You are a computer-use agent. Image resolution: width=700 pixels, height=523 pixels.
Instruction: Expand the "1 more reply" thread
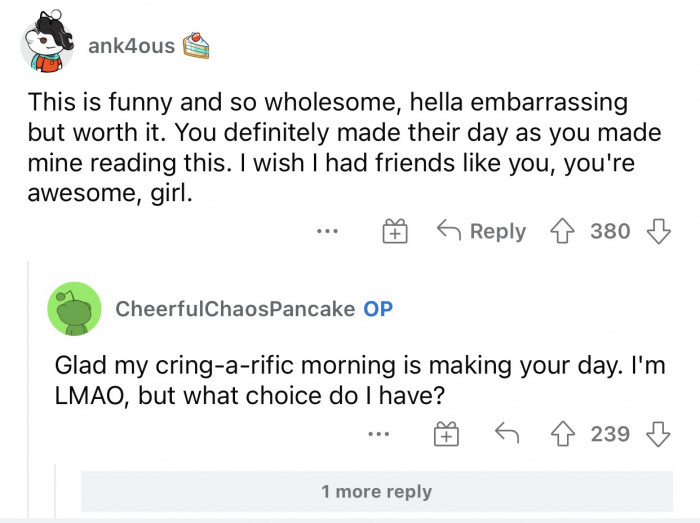[x=376, y=491]
